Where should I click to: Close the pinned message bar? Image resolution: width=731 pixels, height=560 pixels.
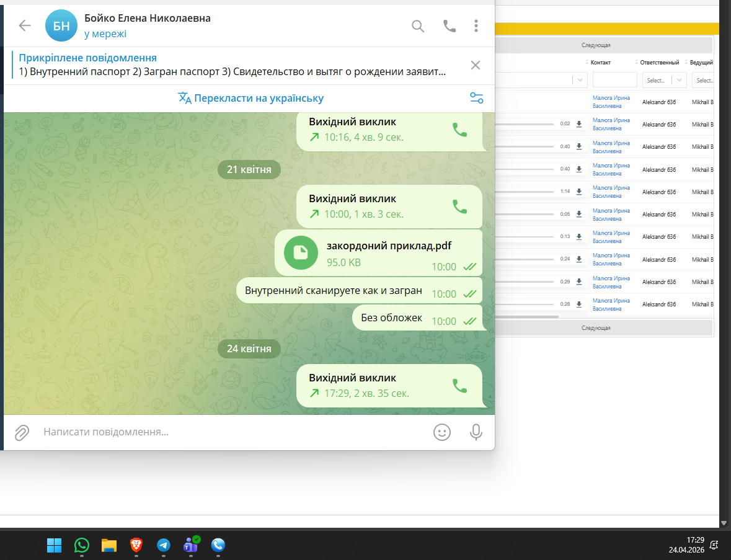tap(475, 65)
